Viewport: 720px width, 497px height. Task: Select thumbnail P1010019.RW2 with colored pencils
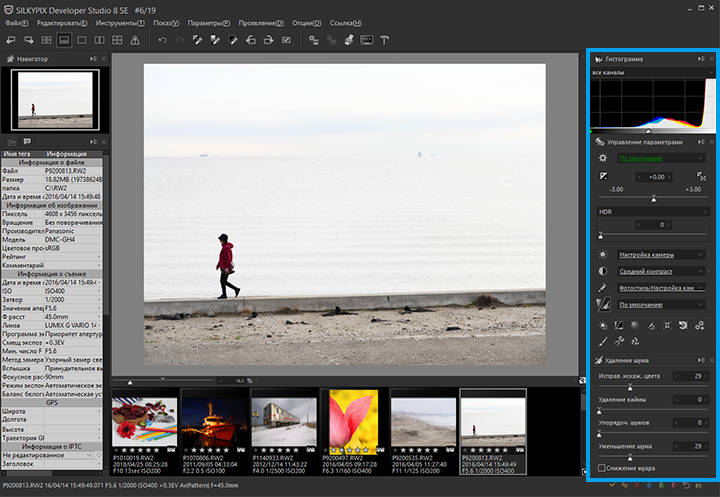tap(145, 431)
